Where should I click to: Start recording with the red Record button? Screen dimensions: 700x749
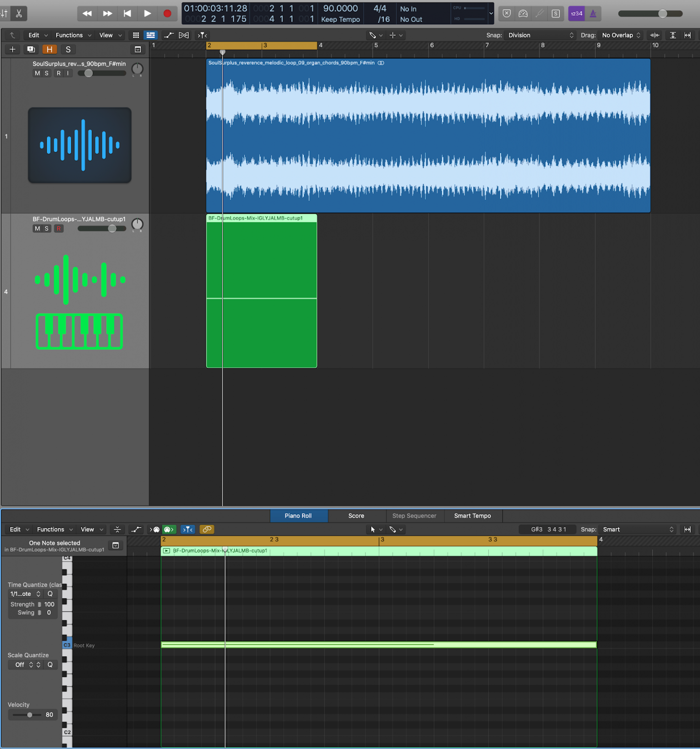click(x=167, y=14)
